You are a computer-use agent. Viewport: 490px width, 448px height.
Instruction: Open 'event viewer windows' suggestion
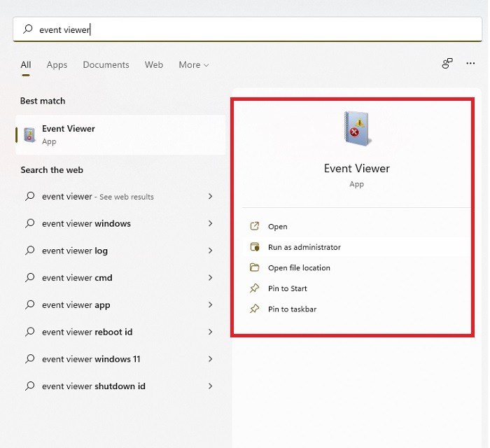click(x=120, y=224)
